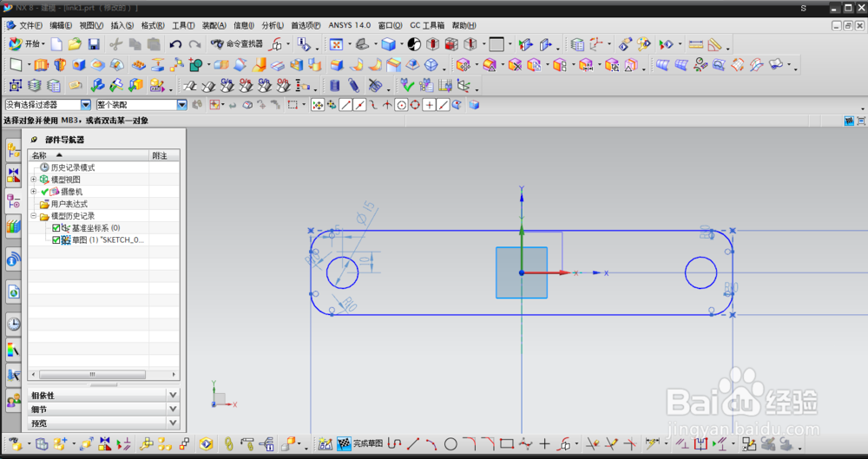Click the spring helix icon
868x459 pixels.
[354, 85]
